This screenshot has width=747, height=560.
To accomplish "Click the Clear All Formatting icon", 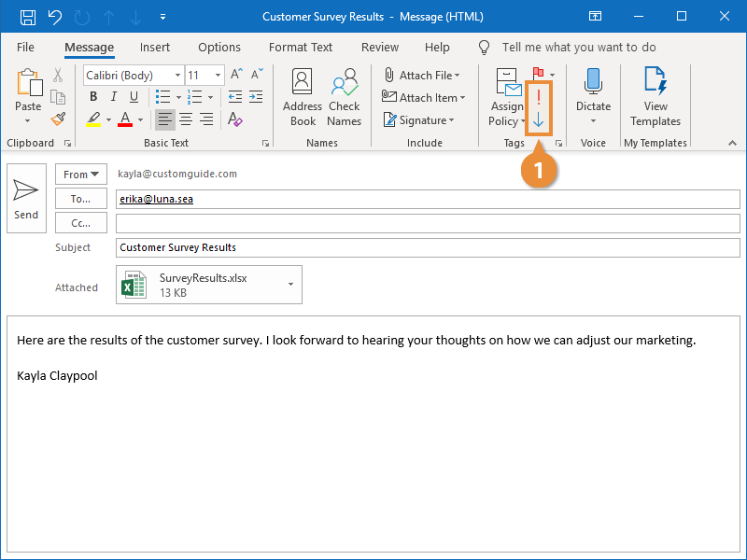I will (235, 119).
